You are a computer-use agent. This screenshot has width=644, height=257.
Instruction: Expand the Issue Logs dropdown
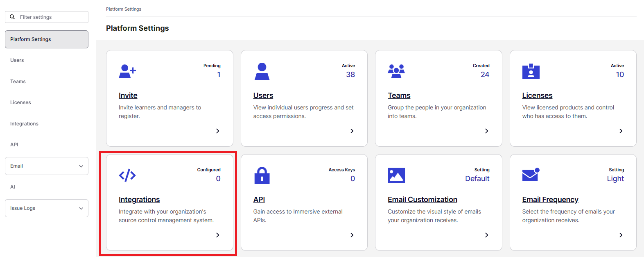(x=47, y=208)
